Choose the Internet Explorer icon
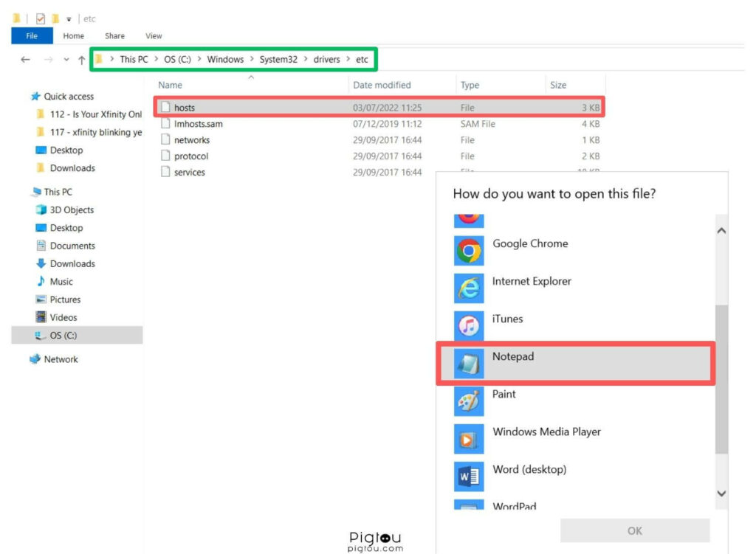756x554 pixels. tap(469, 288)
